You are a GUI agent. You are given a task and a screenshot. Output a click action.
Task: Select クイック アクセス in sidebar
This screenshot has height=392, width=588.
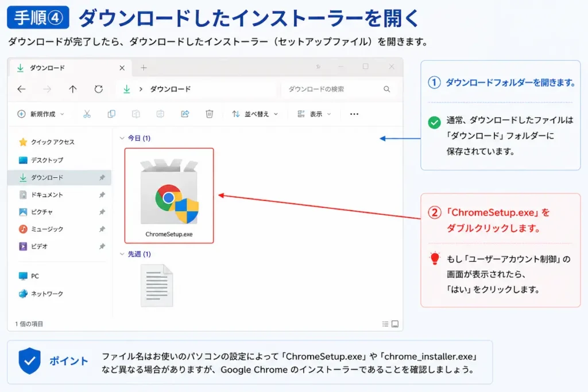tap(47, 142)
